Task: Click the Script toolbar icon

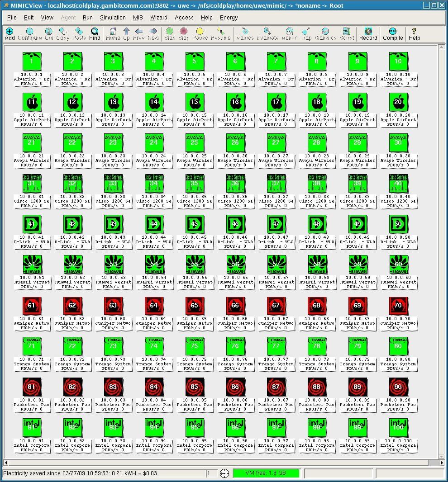Action: tap(347, 34)
